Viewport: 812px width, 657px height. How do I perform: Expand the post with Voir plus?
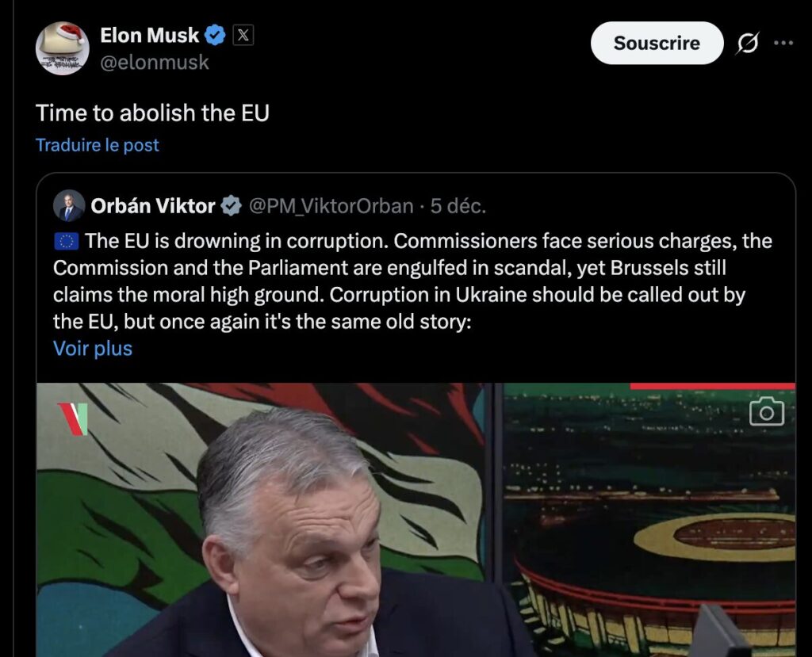92,348
